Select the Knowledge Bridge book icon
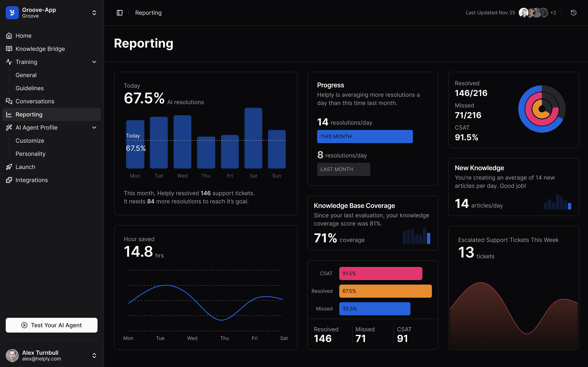Image resolution: width=588 pixels, height=367 pixels. (9, 49)
